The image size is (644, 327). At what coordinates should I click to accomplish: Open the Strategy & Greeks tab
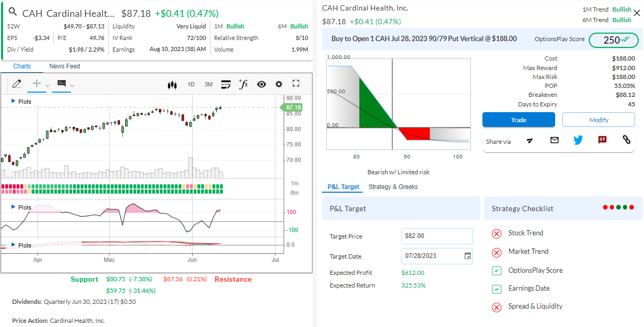click(393, 187)
